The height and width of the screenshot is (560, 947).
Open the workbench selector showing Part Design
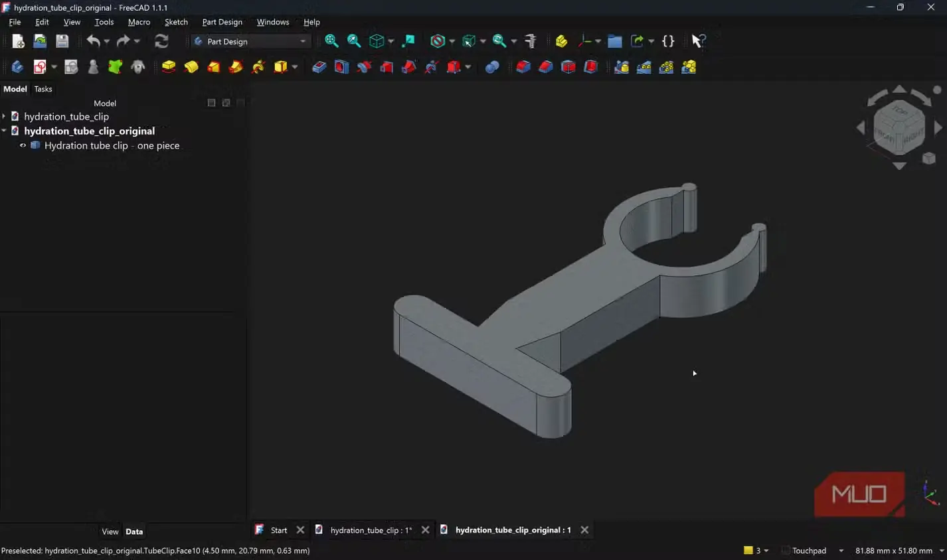coord(250,41)
